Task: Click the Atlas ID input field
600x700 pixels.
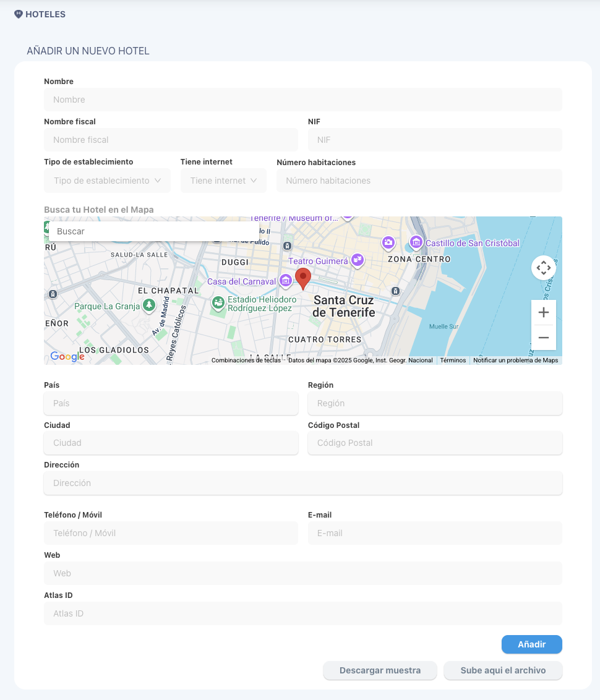Action: [x=303, y=613]
